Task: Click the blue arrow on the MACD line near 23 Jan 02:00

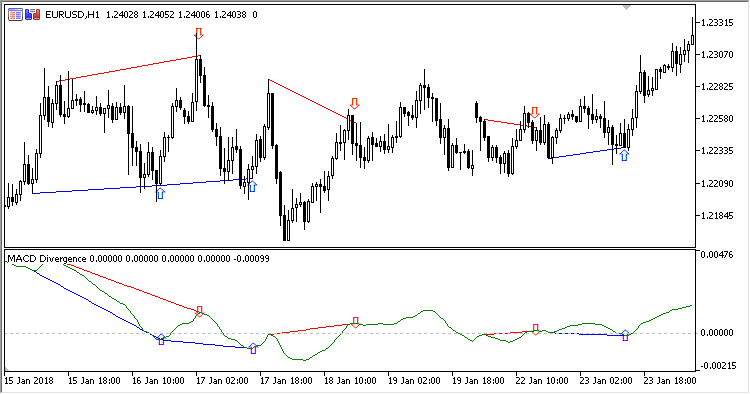Action: coord(625,335)
